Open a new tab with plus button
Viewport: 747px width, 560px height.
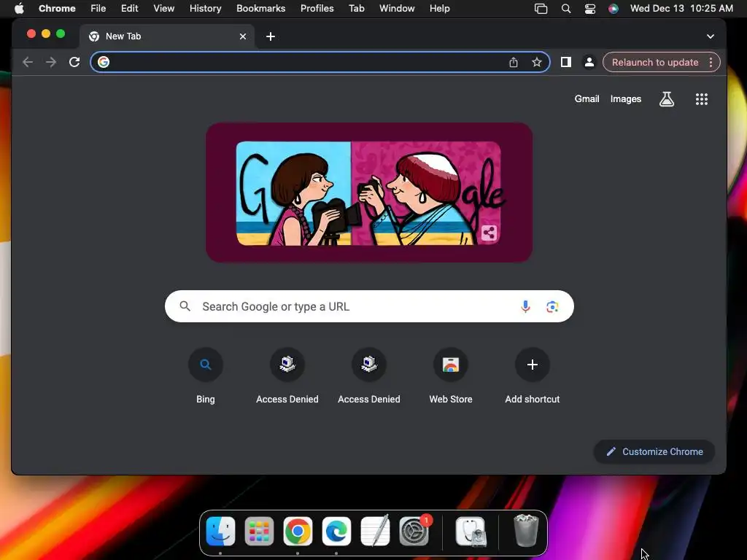click(x=270, y=36)
